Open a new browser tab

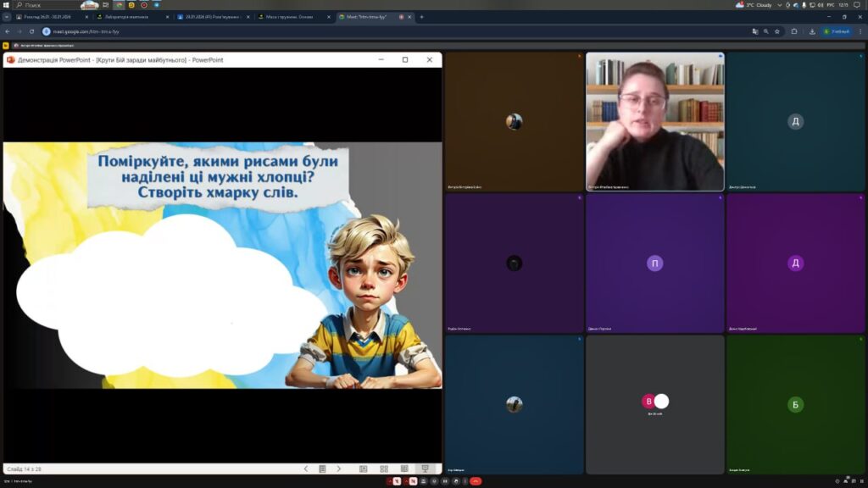(421, 17)
